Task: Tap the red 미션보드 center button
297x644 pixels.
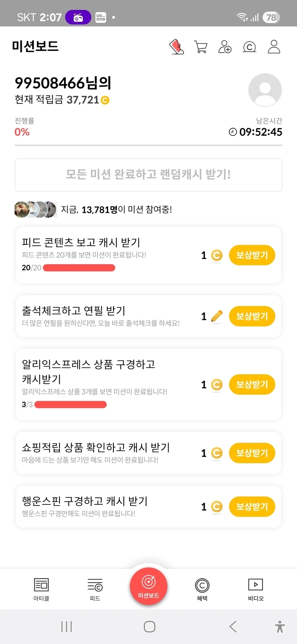Action: 148,586
